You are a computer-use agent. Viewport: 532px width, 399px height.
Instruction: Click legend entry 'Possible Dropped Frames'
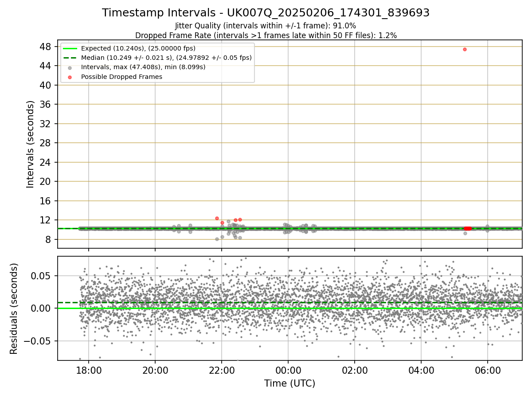point(121,77)
